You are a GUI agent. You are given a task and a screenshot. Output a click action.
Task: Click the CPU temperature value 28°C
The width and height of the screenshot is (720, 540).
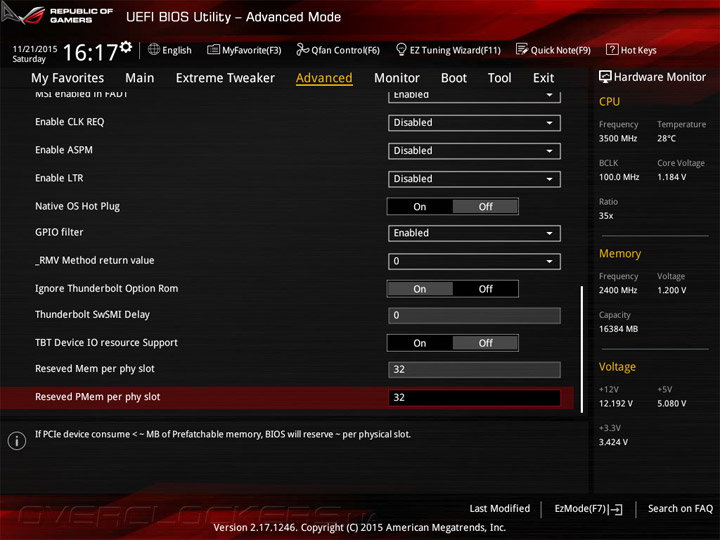pos(666,139)
